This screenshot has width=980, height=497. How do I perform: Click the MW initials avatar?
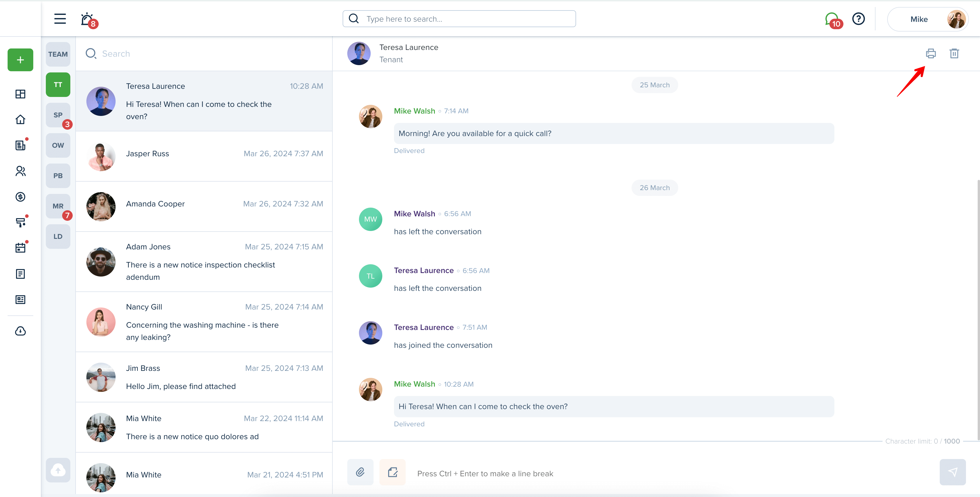pos(371,219)
